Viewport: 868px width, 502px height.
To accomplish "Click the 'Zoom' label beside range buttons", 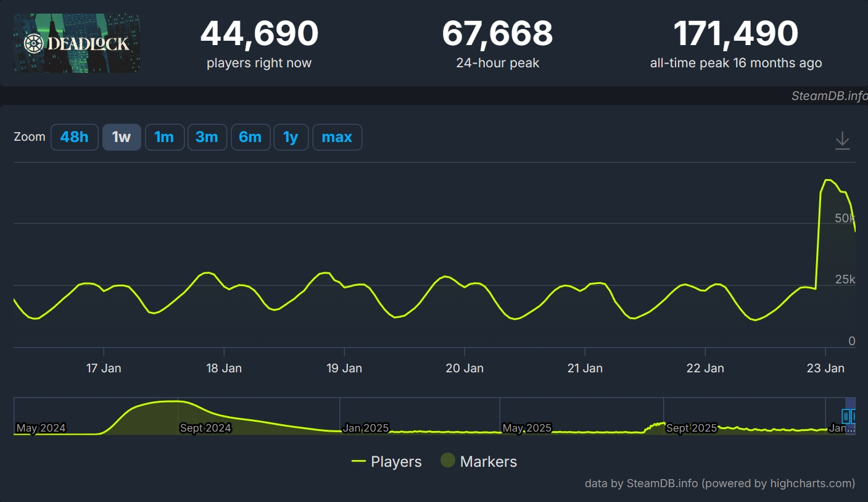I will tap(30, 137).
